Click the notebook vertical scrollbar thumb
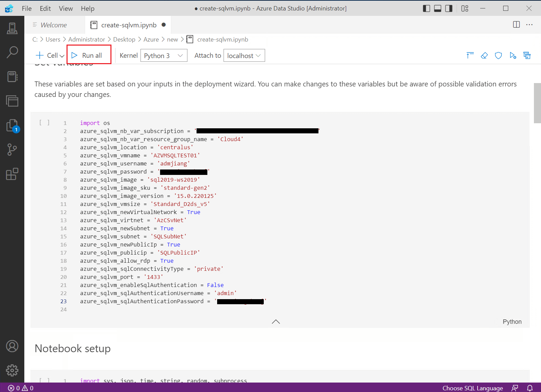This screenshot has height=392, width=541. 537,103
